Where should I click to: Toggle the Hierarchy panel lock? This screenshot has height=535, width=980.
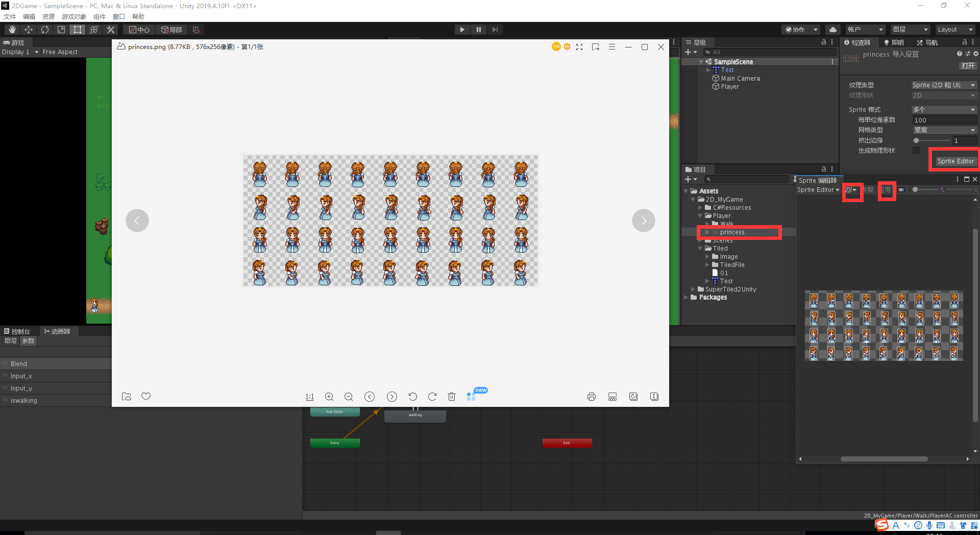(824, 42)
